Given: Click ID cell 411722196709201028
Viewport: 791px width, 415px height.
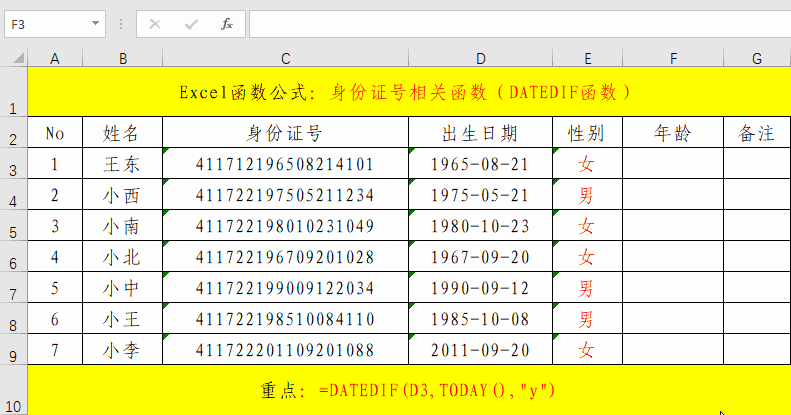Looking at the screenshot, I should 286,257.
